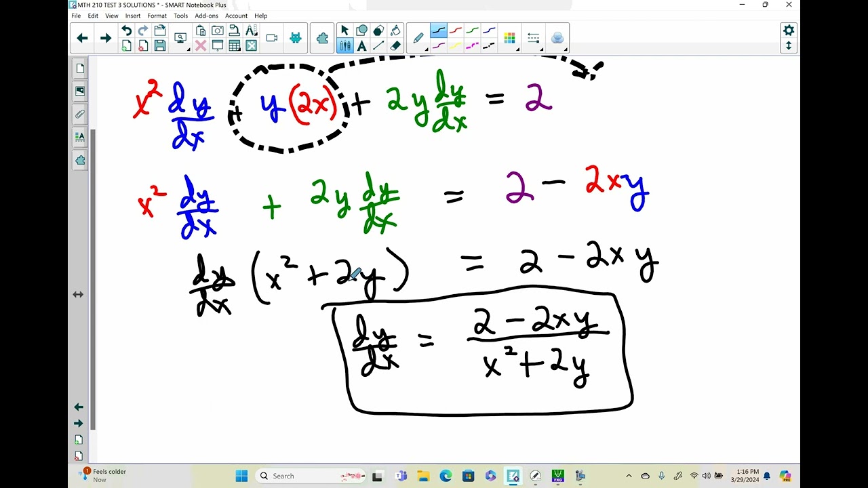Open the Tools menu

[x=180, y=16]
